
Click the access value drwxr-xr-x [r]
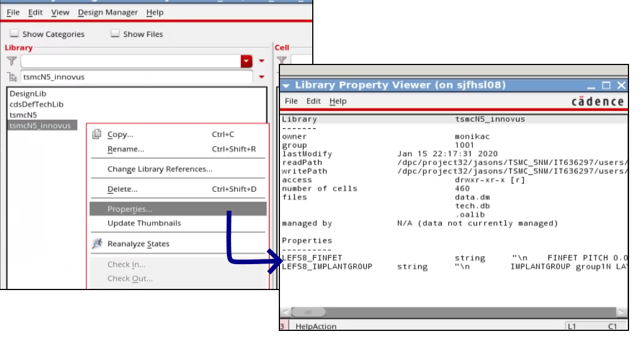pyautogui.click(x=490, y=180)
